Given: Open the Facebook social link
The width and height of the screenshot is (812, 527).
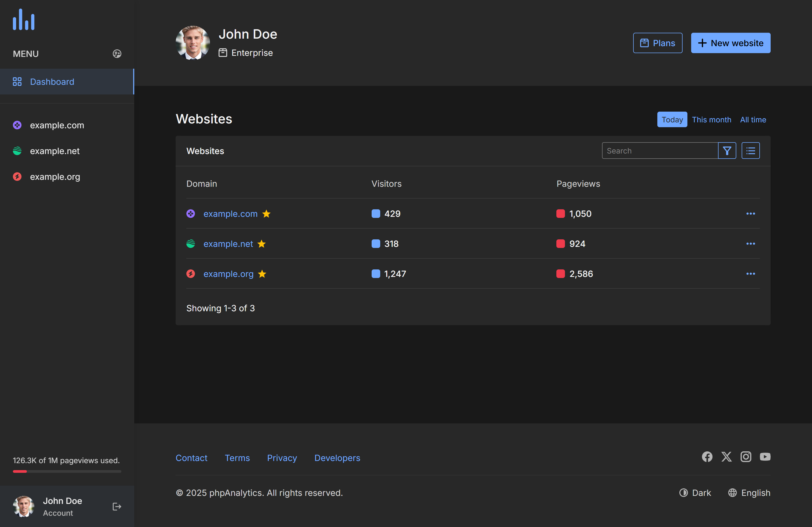Looking at the screenshot, I should pyautogui.click(x=707, y=457).
